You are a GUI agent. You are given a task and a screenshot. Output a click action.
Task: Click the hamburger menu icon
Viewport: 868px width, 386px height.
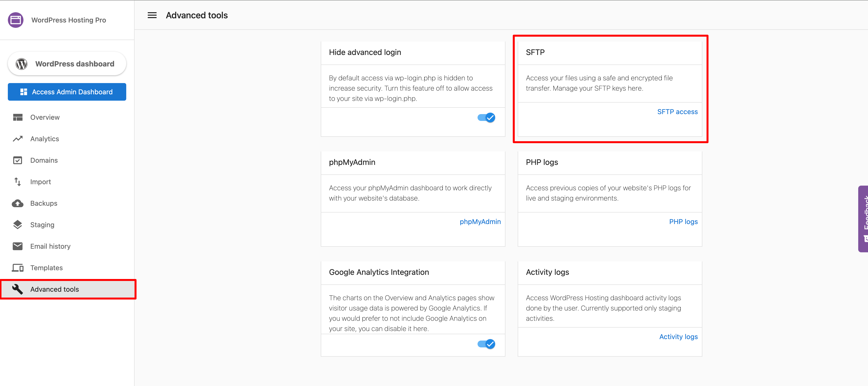152,15
